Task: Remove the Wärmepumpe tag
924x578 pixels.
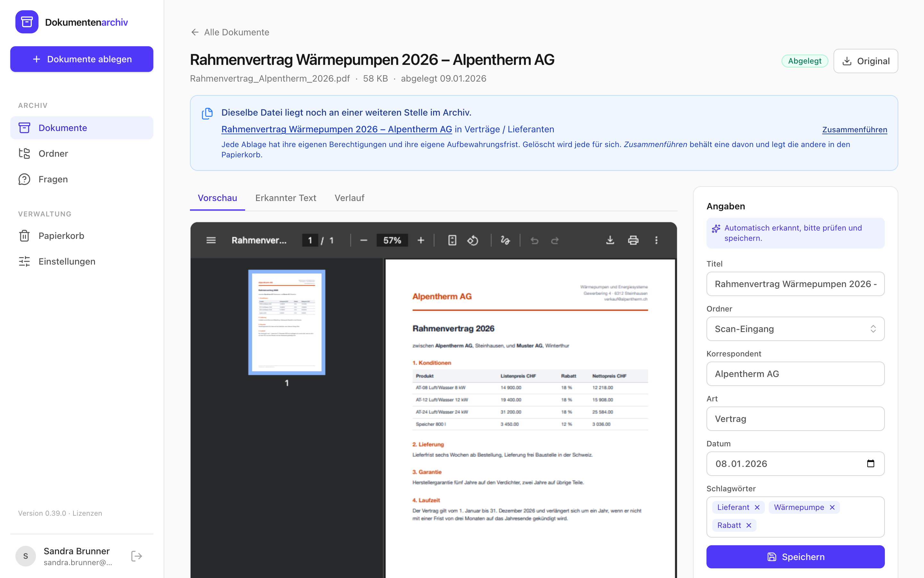Action: click(832, 507)
